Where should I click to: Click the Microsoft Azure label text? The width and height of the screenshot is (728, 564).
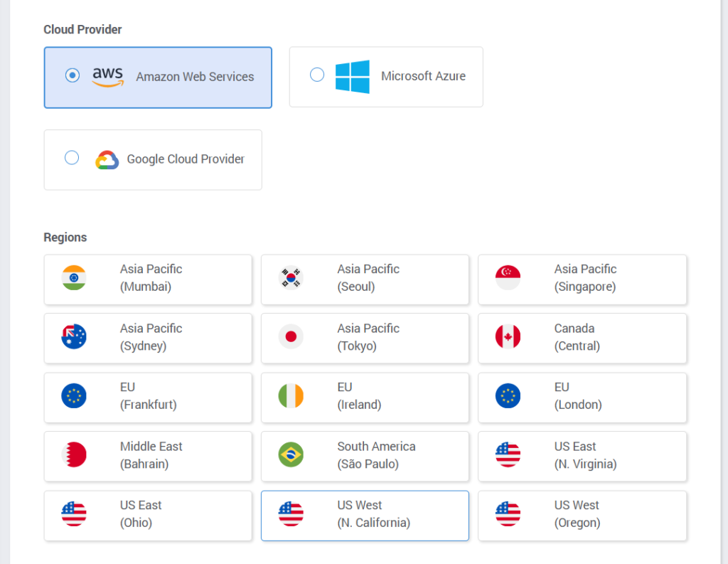[x=424, y=76]
